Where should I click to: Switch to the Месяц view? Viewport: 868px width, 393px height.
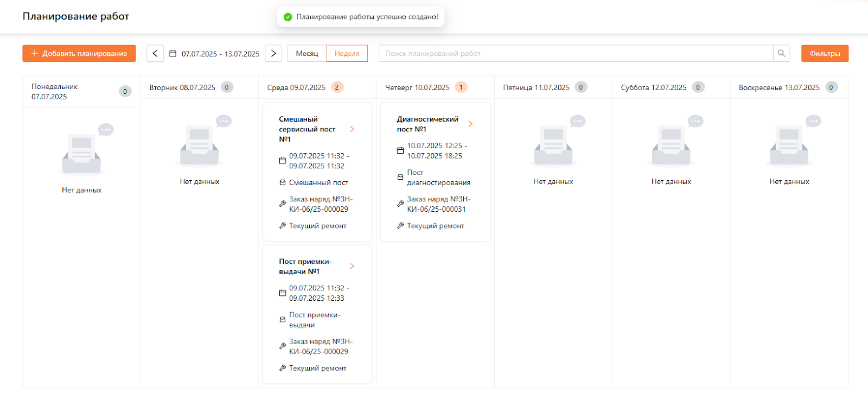[307, 53]
